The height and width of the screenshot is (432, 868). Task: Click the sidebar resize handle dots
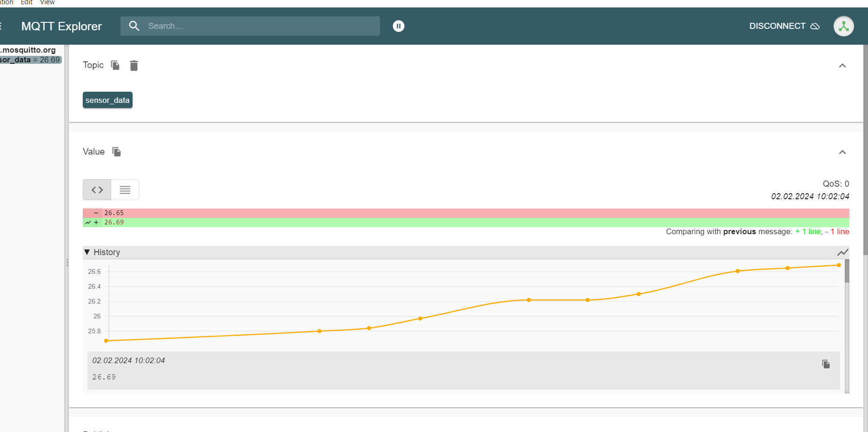[67, 263]
